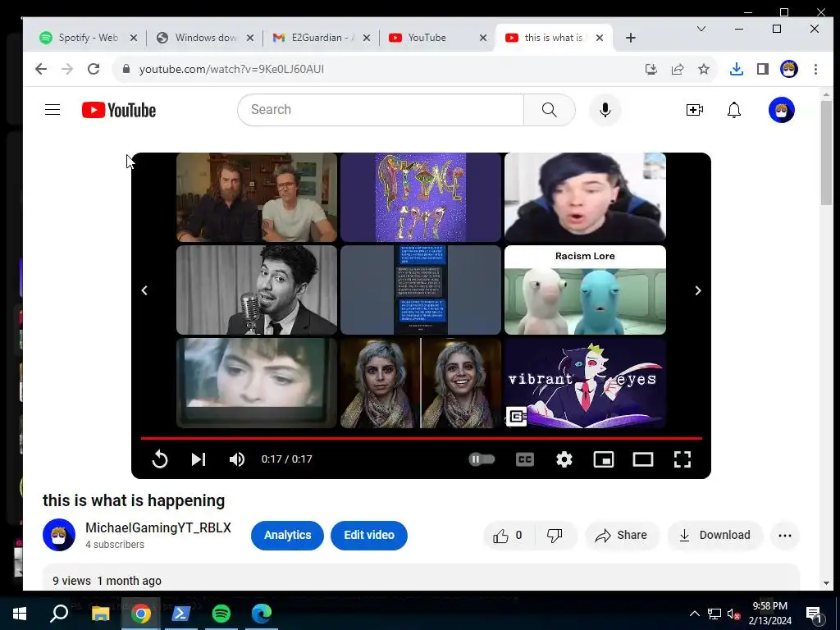Enable theater mode
The height and width of the screenshot is (630, 840).
(643, 459)
